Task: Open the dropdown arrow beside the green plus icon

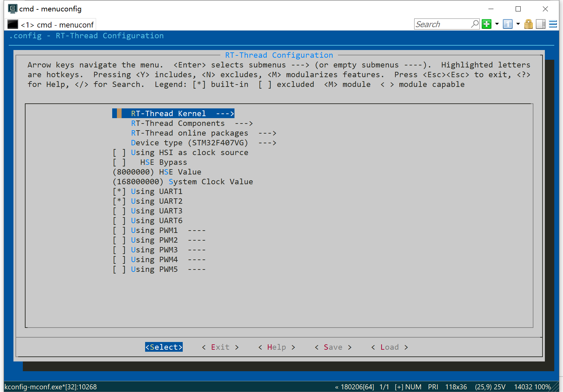Action: pyautogui.click(x=497, y=24)
